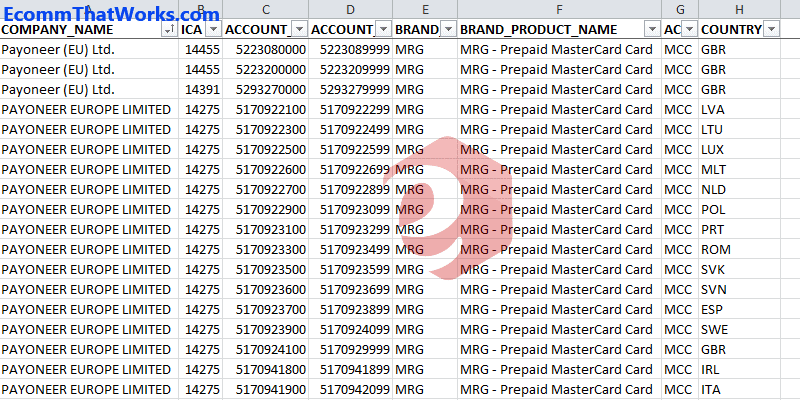
Task: Select account end cell 5170922299
Action: [351, 109]
